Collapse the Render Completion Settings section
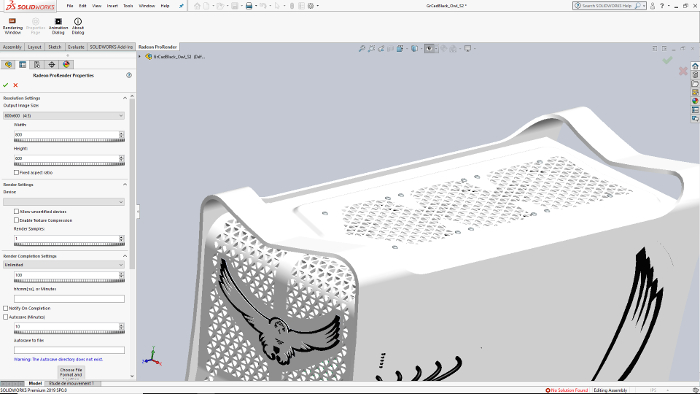This screenshot has height=394, width=700. [125, 256]
